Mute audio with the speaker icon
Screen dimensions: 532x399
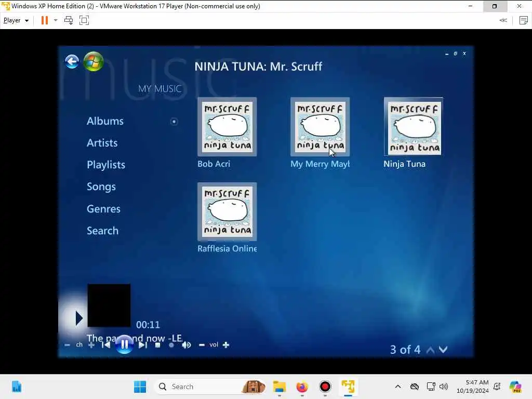click(x=187, y=345)
